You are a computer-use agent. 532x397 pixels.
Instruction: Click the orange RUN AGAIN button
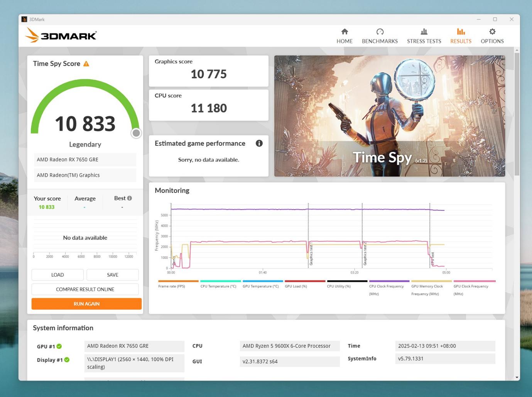coord(86,304)
